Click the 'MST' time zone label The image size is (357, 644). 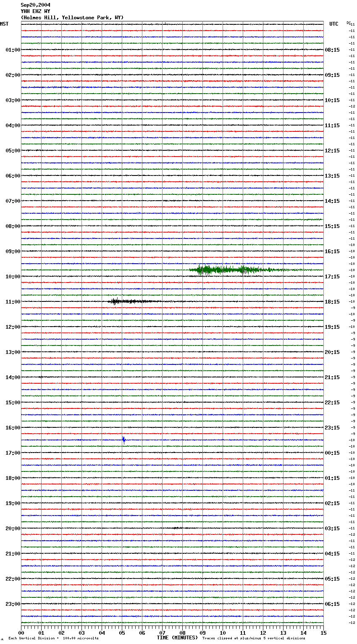point(4,24)
